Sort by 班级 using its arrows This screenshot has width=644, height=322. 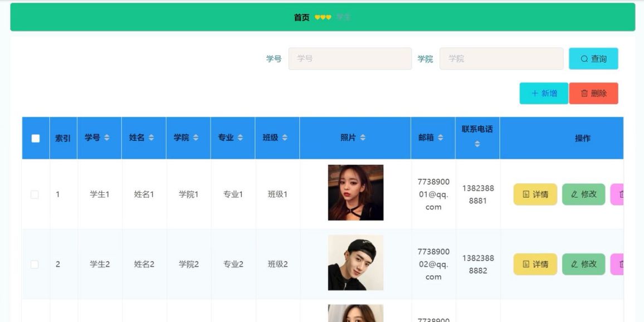click(285, 138)
